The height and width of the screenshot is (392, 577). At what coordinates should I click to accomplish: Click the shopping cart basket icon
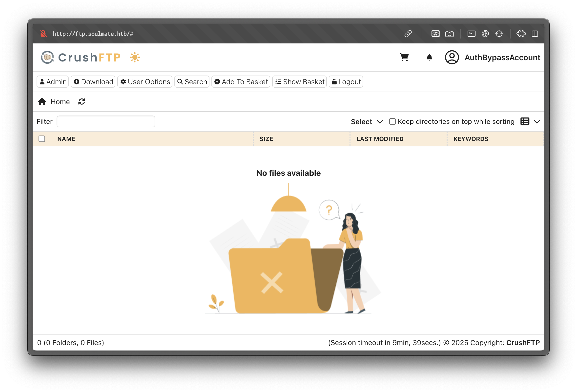(404, 57)
